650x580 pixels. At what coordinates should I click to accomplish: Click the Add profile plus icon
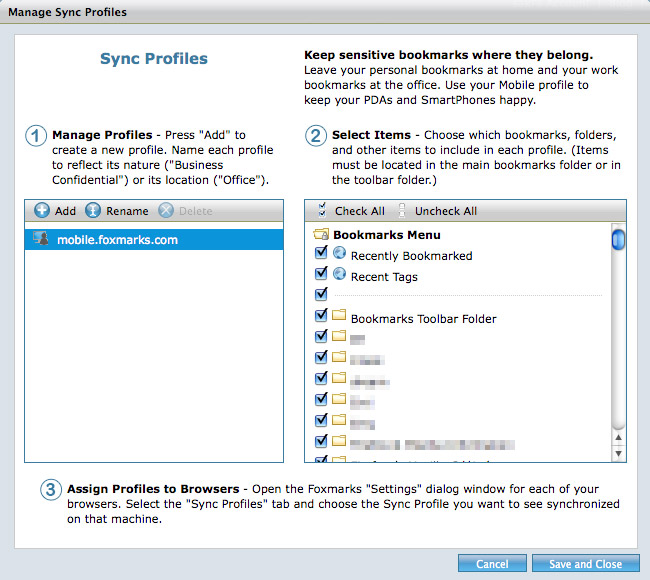tap(41, 210)
